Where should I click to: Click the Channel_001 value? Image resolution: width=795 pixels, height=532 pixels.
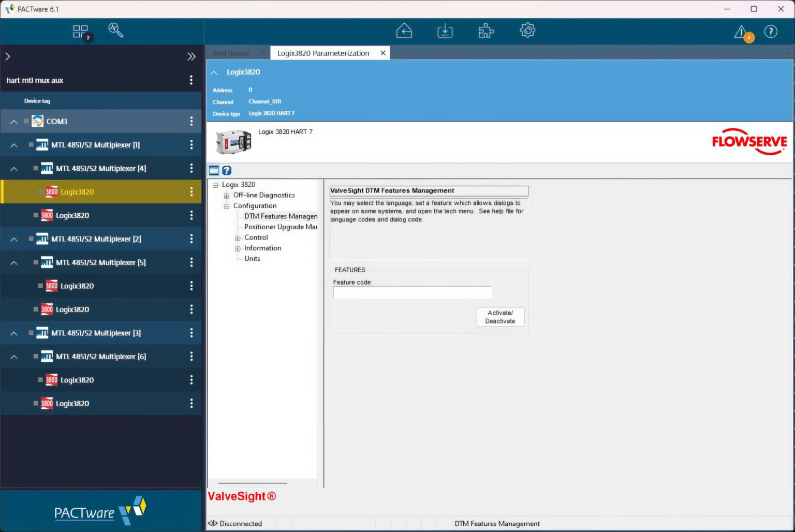pos(264,101)
